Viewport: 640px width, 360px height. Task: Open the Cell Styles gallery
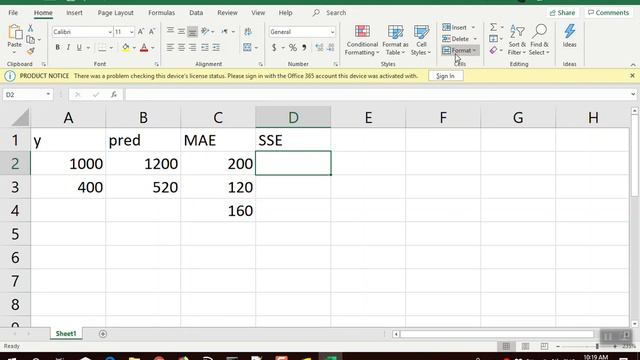coord(421,40)
